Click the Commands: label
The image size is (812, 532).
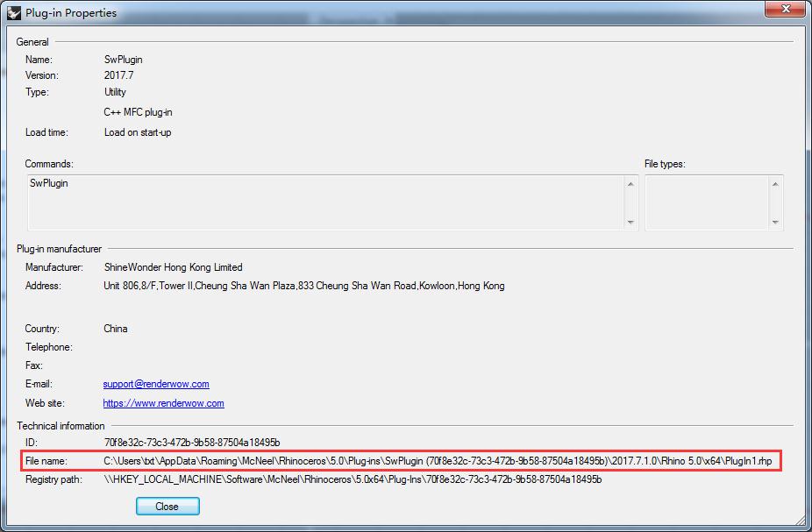coord(49,164)
